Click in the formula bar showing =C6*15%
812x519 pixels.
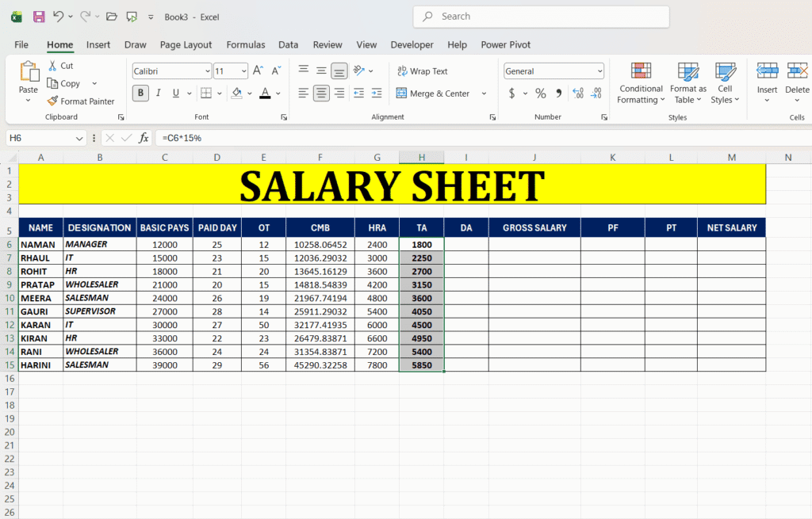point(484,138)
